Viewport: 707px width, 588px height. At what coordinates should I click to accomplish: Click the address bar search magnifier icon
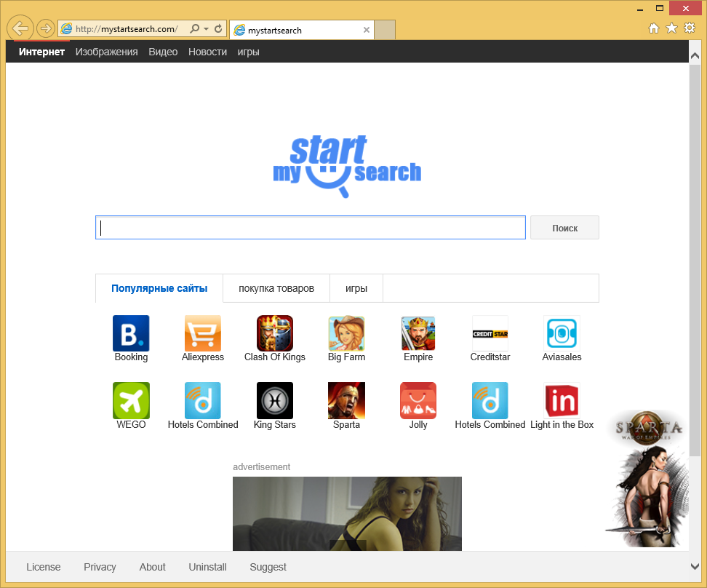pos(194,29)
